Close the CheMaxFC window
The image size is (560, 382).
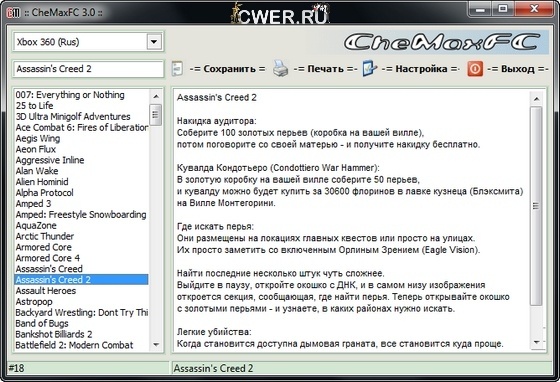tap(534, 9)
